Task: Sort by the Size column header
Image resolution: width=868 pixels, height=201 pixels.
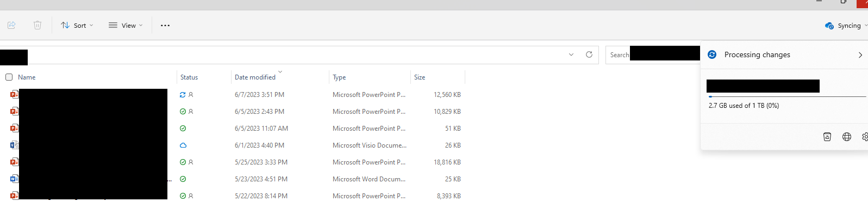Action: tap(420, 77)
